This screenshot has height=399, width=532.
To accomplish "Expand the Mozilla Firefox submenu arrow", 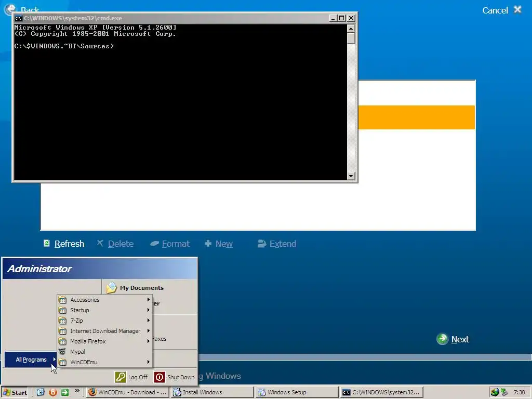I will pos(148,341).
